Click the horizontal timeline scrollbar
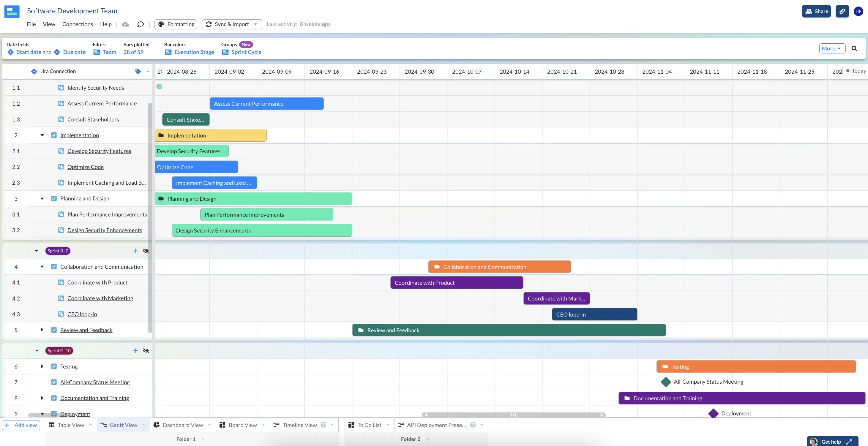The width and height of the screenshot is (868, 446). point(513,415)
